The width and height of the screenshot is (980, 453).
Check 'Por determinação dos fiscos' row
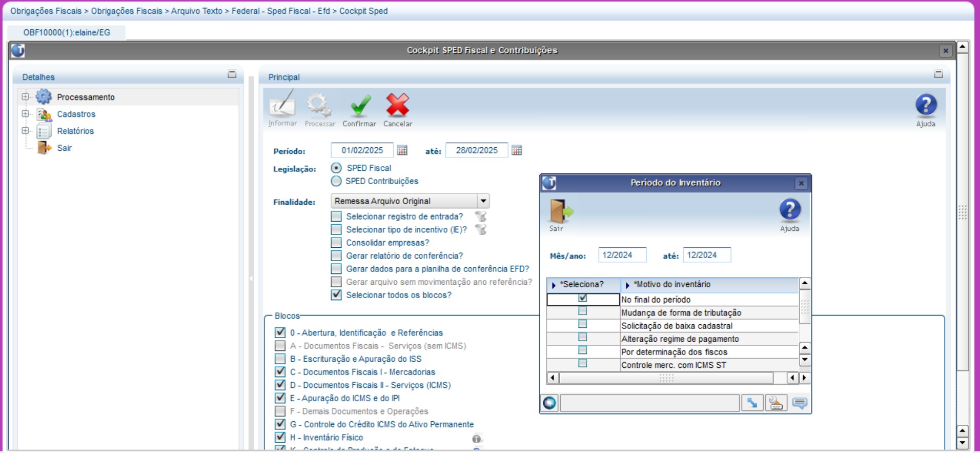[x=583, y=350]
